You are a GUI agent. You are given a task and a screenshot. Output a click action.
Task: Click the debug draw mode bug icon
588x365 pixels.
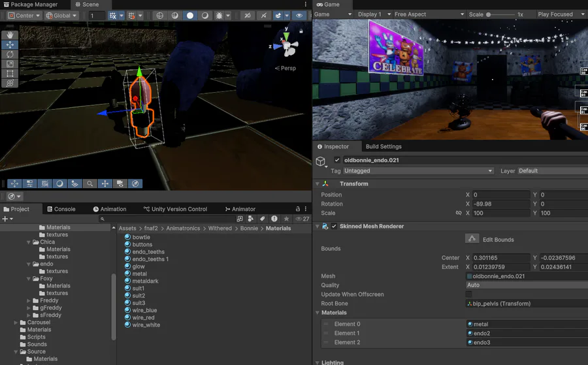[x=219, y=16]
